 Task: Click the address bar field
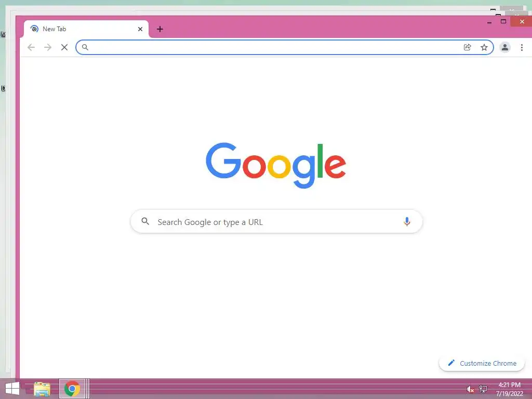pos(285,47)
